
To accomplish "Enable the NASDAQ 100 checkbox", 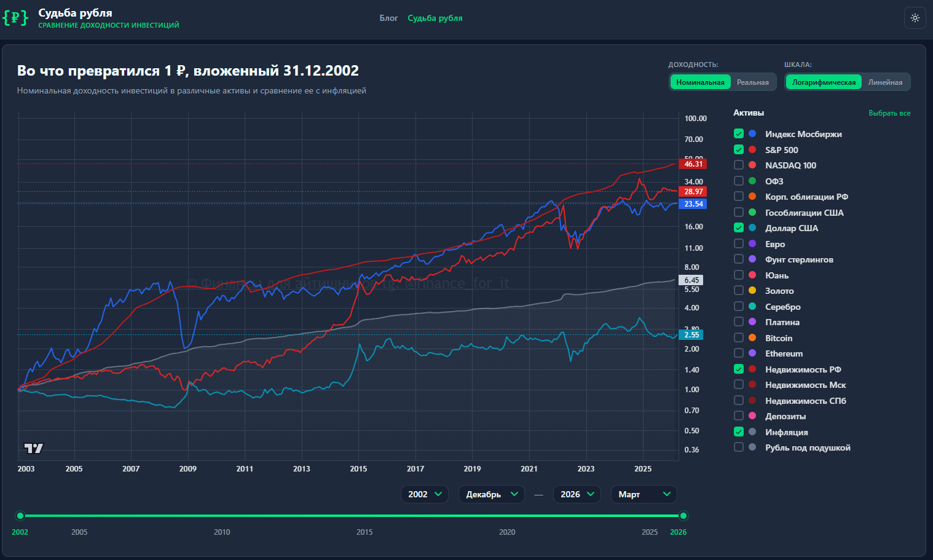I will tap(739, 165).
